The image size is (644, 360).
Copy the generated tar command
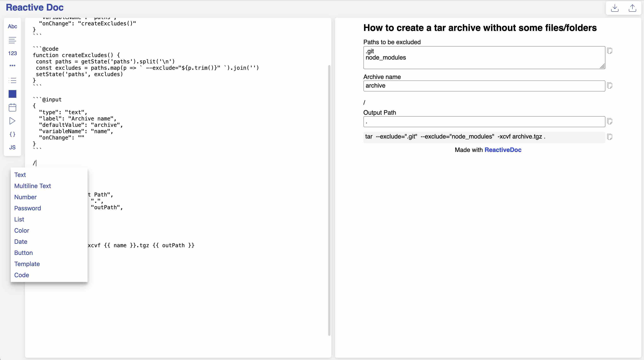coord(609,137)
